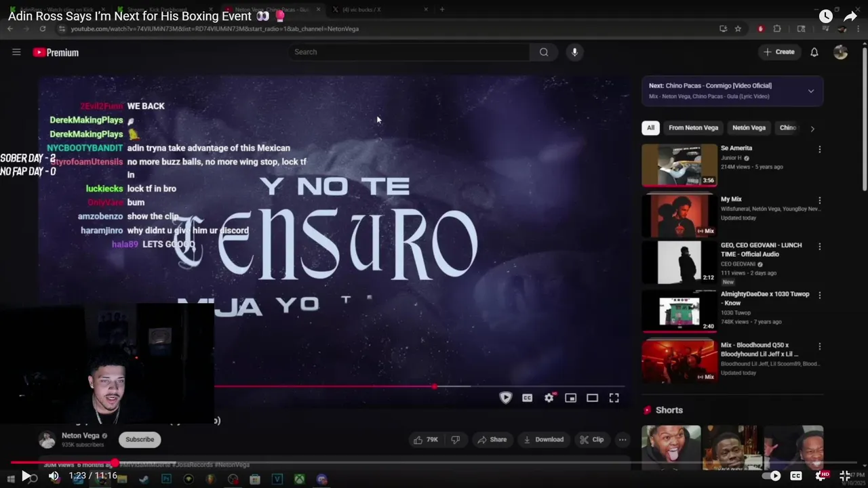Screen dimensions: 868x488
Task: Switch inner player to miniplayer
Action: [570, 398]
